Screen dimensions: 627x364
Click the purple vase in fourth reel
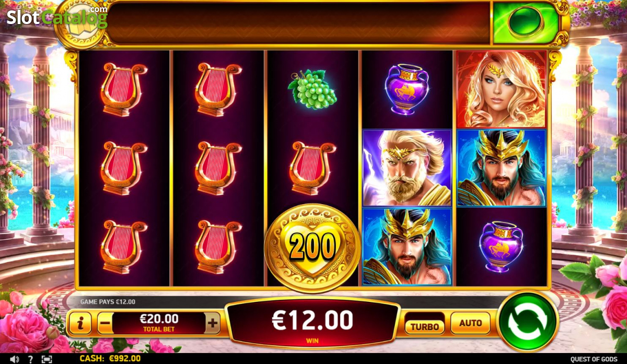(403, 89)
